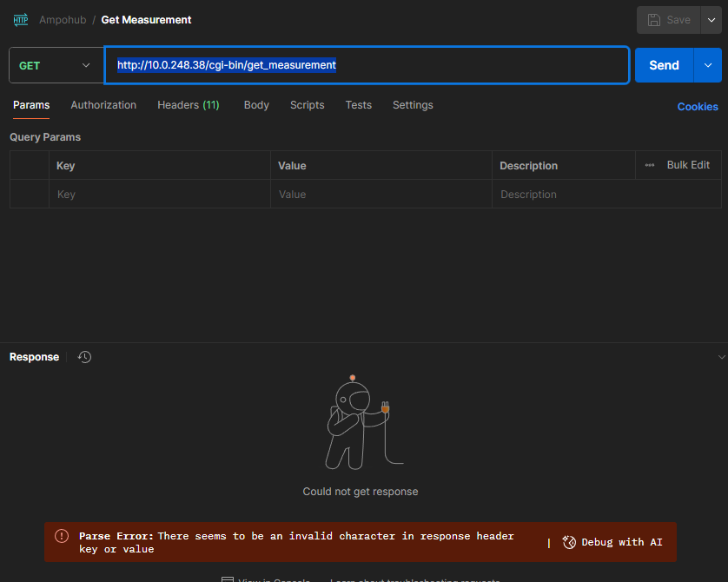The width and height of the screenshot is (728, 582).
Task: Switch to the Authorization tab
Action: pos(103,105)
